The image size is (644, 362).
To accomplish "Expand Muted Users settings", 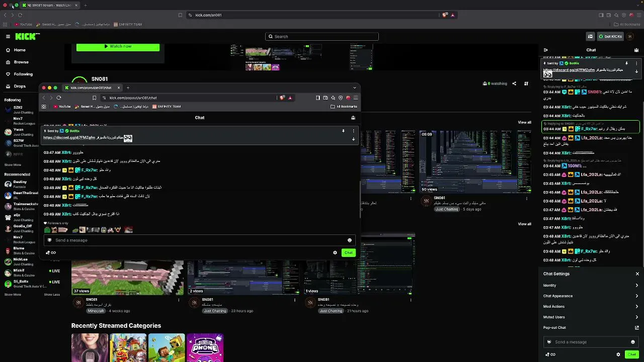I will coord(591,317).
